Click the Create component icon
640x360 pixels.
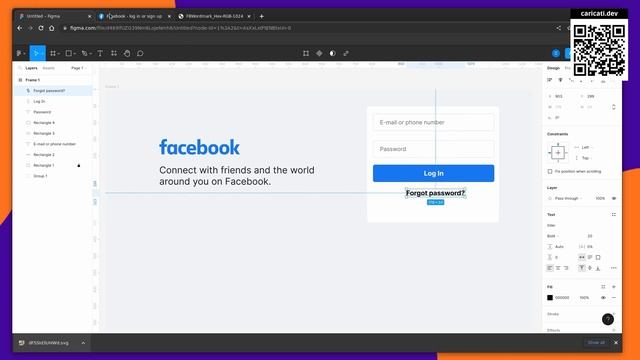[x=319, y=53]
